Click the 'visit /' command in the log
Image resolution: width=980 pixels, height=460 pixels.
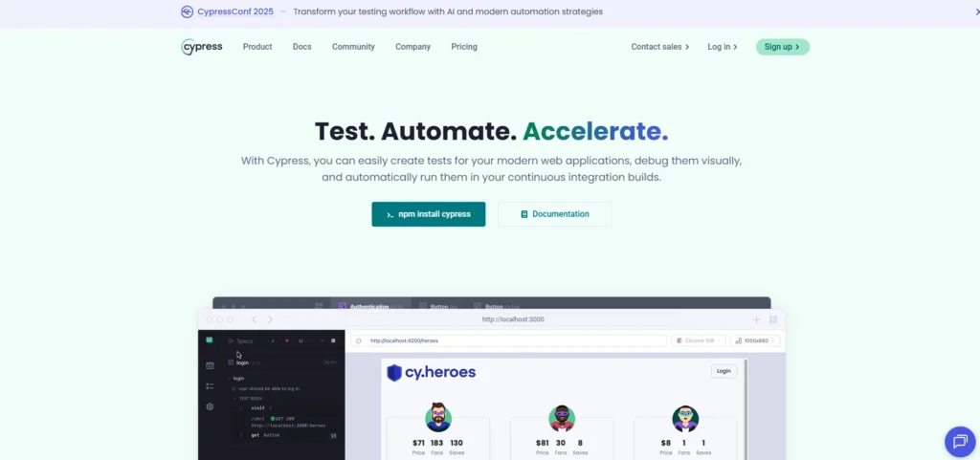pyautogui.click(x=261, y=407)
